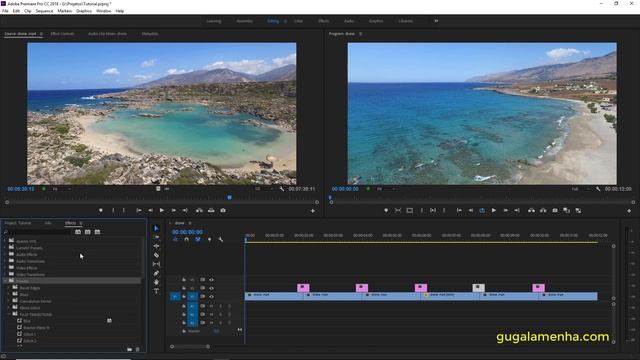
Task: Export frame from the Program monitor
Action: (555, 211)
